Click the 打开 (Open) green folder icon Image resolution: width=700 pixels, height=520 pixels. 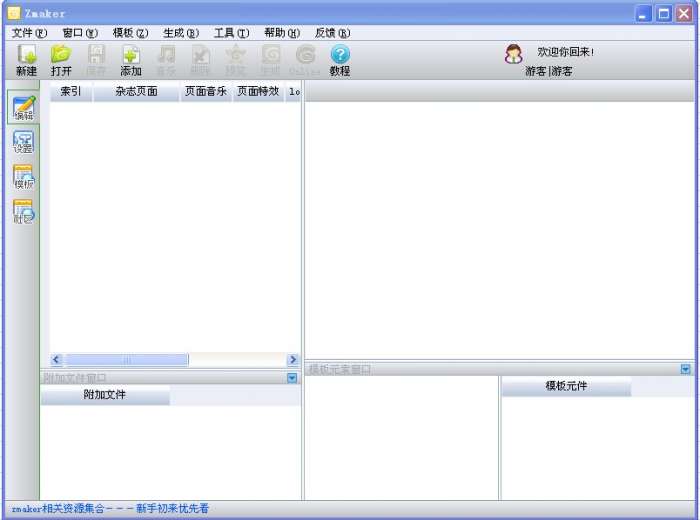coord(61,54)
